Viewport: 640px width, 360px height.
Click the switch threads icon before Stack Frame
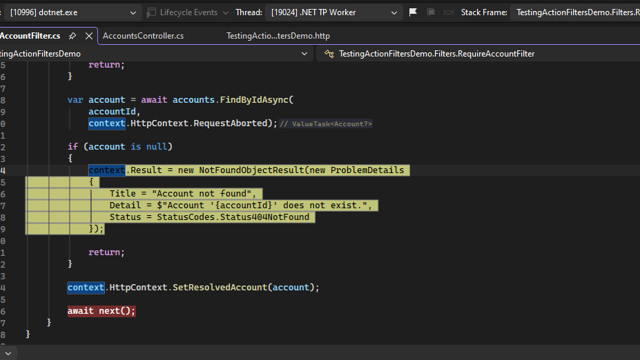point(449,12)
